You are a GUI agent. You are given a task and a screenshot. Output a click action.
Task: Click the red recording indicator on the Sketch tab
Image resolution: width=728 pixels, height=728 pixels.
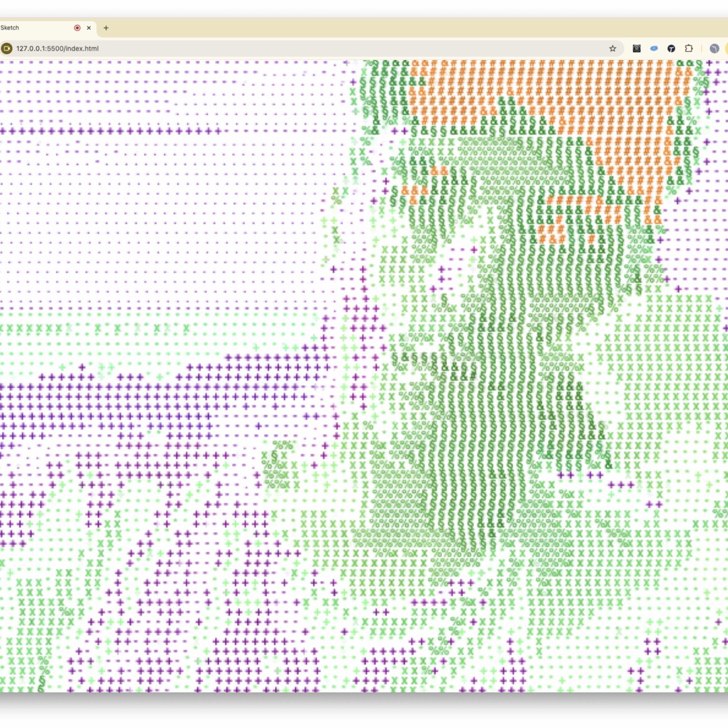pos(77,28)
